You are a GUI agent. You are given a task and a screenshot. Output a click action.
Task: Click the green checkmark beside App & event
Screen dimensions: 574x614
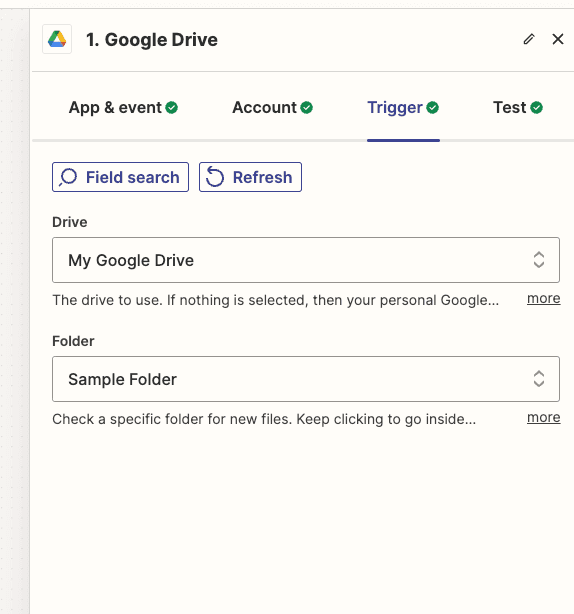click(x=171, y=107)
